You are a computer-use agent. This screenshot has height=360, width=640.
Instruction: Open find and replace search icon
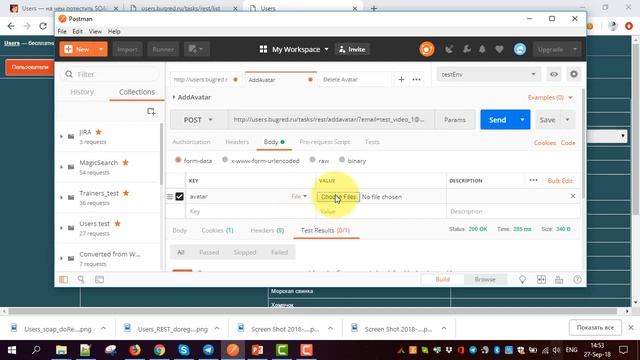pos(81,280)
